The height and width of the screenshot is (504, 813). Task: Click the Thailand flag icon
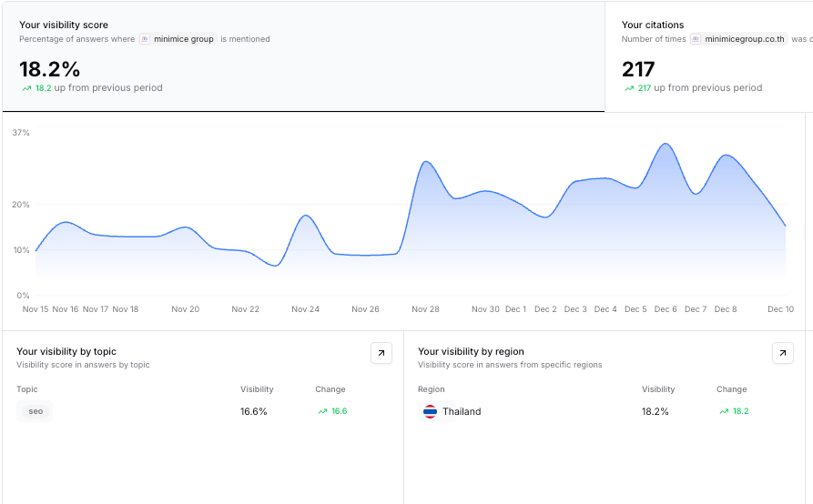[430, 411]
